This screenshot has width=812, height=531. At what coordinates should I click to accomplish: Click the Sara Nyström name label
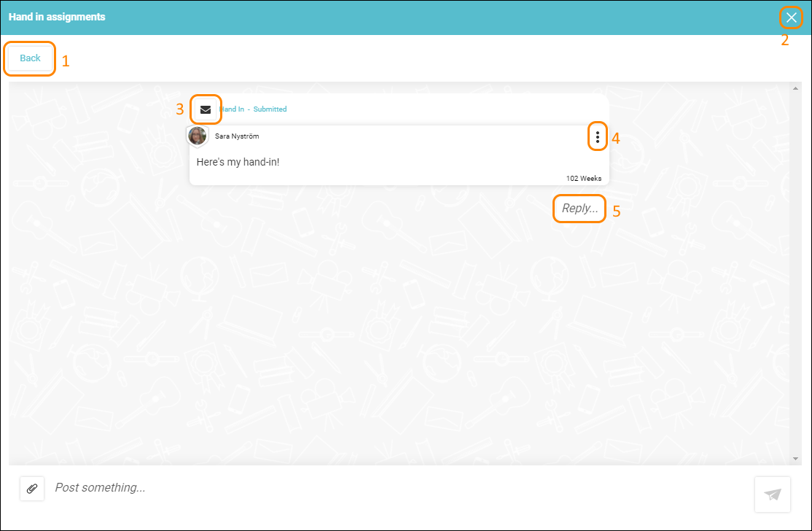click(237, 136)
